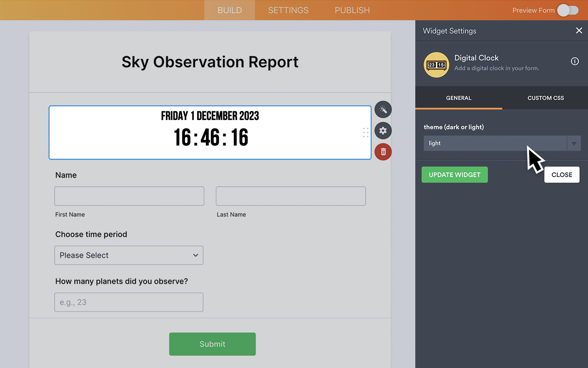Switch to the SETTINGS tab
588x368 pixels.
[288, 10]
